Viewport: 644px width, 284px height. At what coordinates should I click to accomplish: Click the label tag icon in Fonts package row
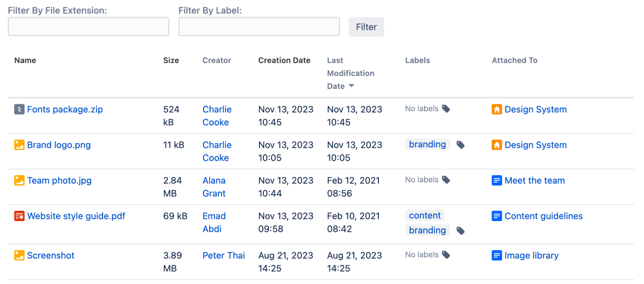446,109
